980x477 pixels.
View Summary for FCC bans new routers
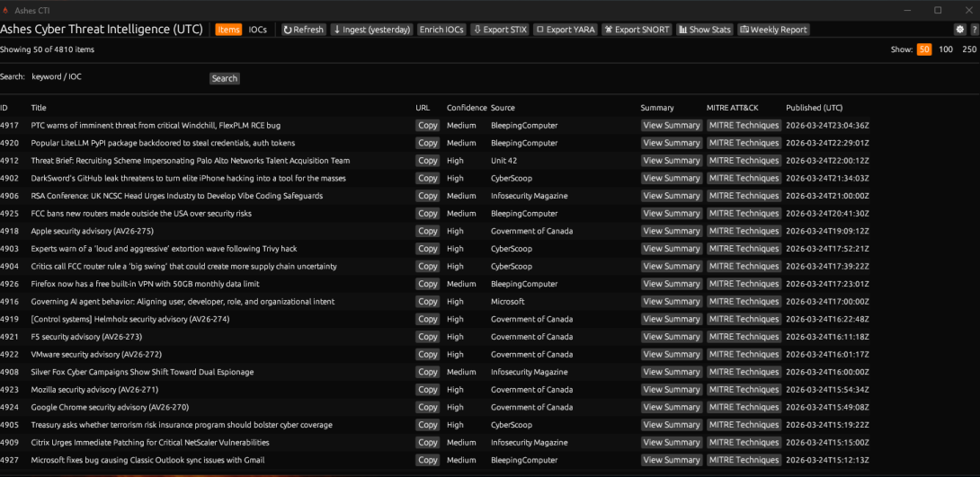tap(672, 214)
